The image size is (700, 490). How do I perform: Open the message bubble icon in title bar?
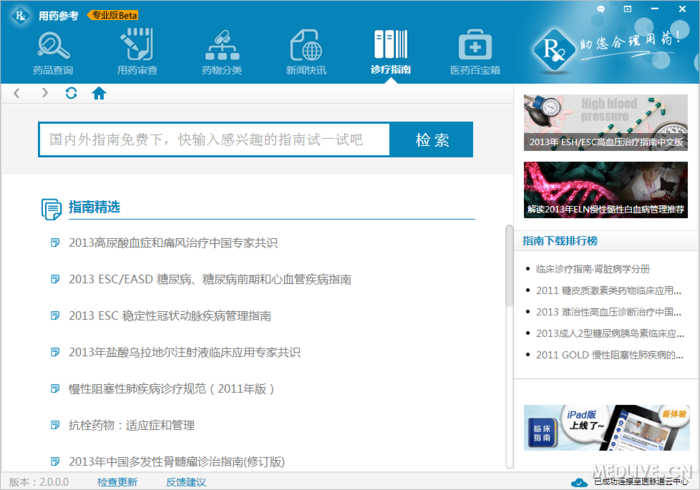[x=601, y=9]
